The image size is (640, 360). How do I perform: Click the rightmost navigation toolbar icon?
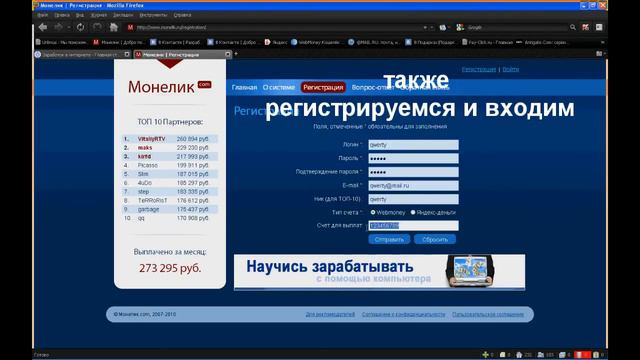[599, 27]
